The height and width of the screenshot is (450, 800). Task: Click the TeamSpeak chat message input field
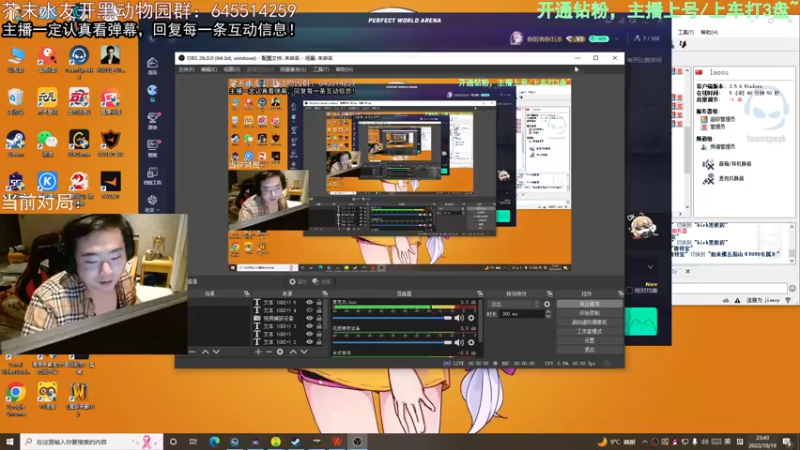730,288
